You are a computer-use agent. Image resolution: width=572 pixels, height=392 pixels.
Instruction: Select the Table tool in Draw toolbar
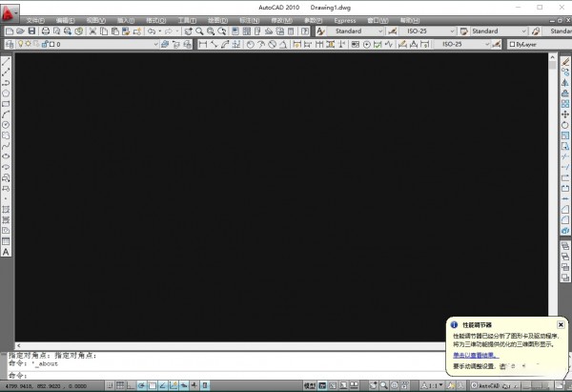click(x=6, y=241)
